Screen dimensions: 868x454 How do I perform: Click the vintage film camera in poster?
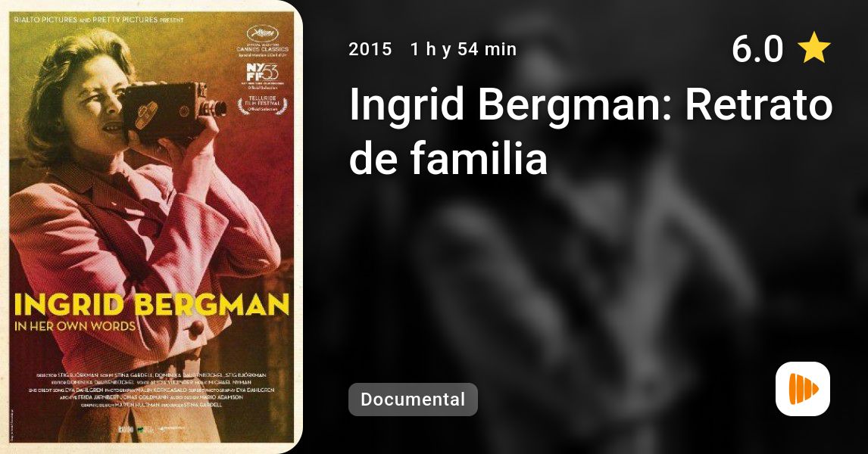click(x=173, y=109)
